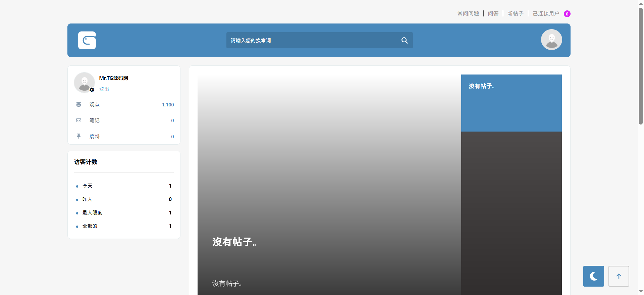
Task: Open the 新帖子 menu item
Action: [x=515, y=13]
